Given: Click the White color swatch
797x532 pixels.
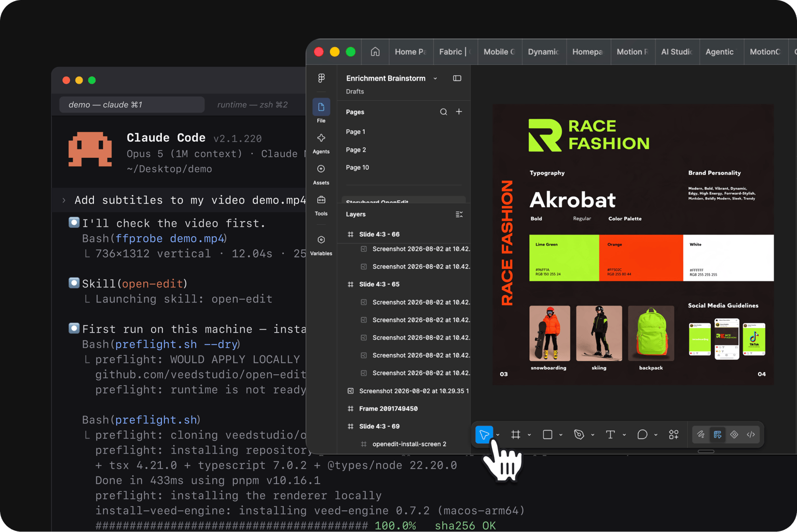Looking at the screenshot, I should click(x=729, y=258).
